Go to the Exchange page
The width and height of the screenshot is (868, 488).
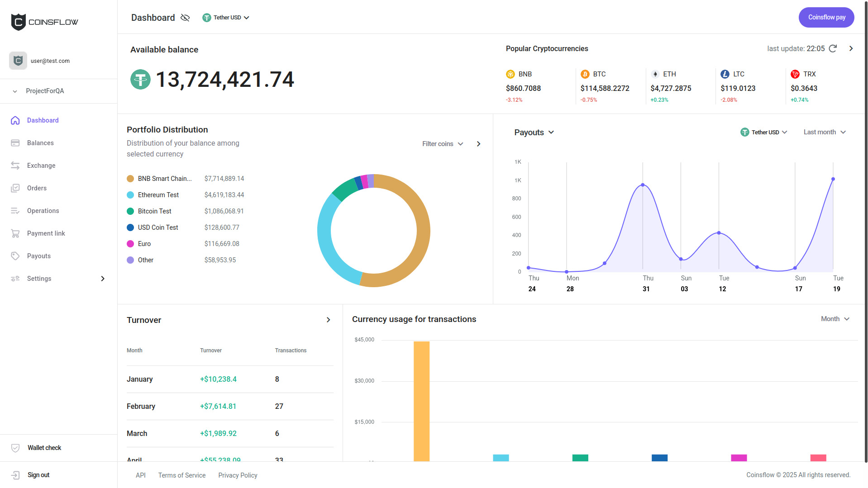41,166
